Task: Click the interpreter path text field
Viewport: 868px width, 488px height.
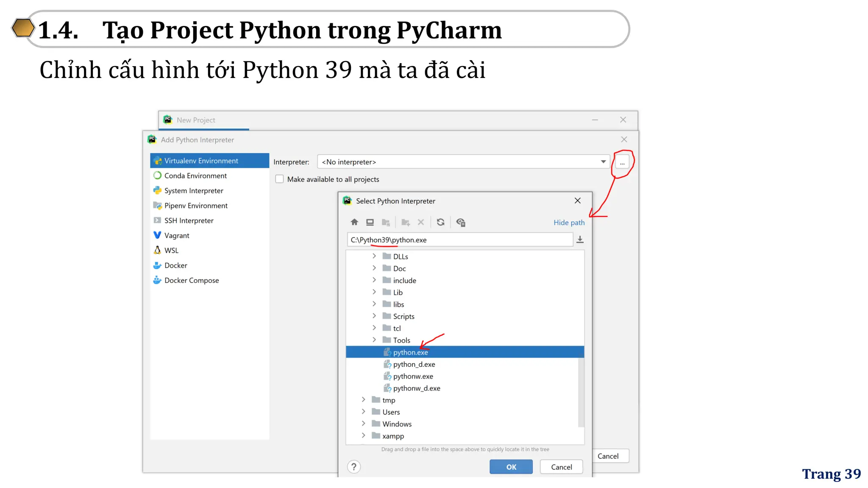Action: pos(460,240)
